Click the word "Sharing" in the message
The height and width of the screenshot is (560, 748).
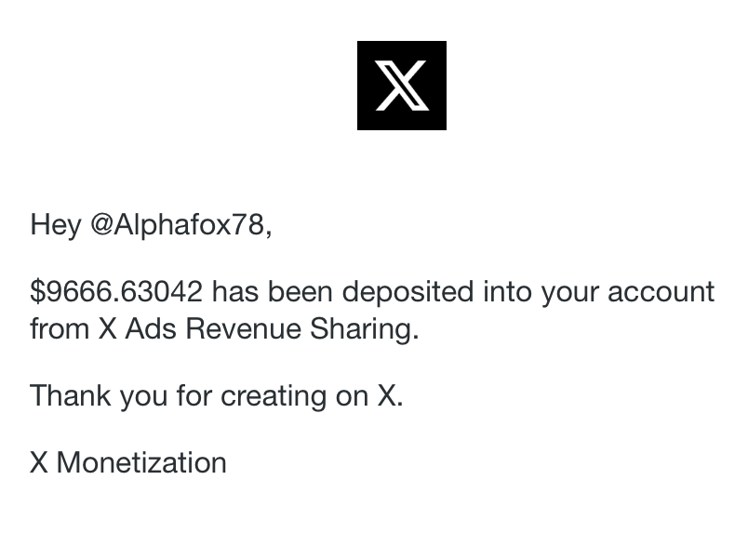coord(367,329)
